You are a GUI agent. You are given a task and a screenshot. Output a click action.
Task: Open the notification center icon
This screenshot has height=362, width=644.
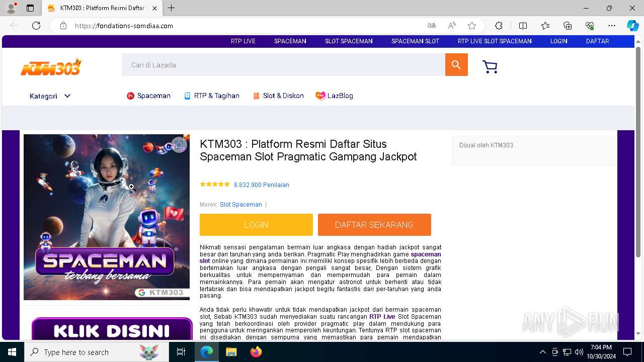pos(627,352)
